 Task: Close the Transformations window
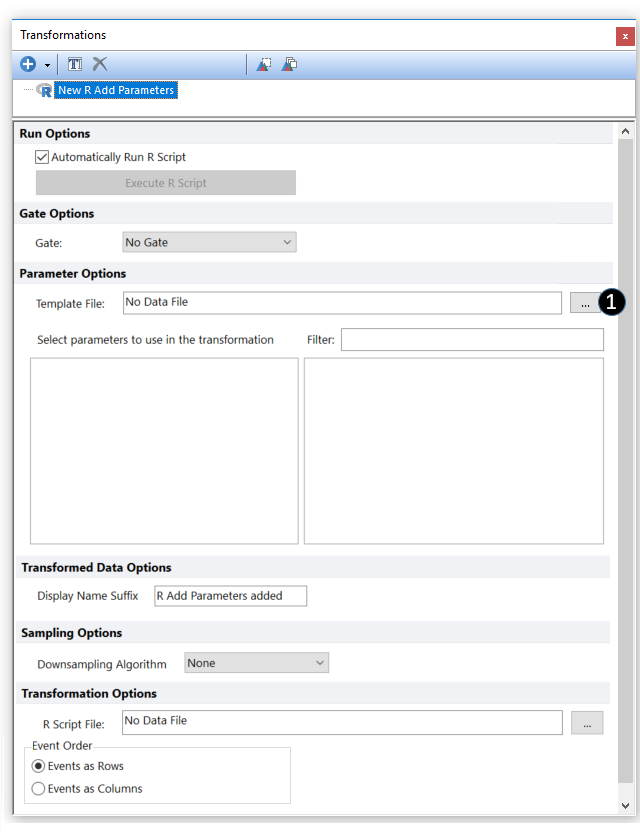(x=625, y=37)
